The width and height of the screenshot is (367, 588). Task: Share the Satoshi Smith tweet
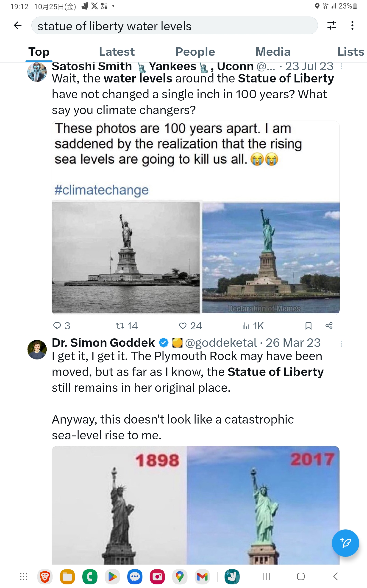(329, 326)
